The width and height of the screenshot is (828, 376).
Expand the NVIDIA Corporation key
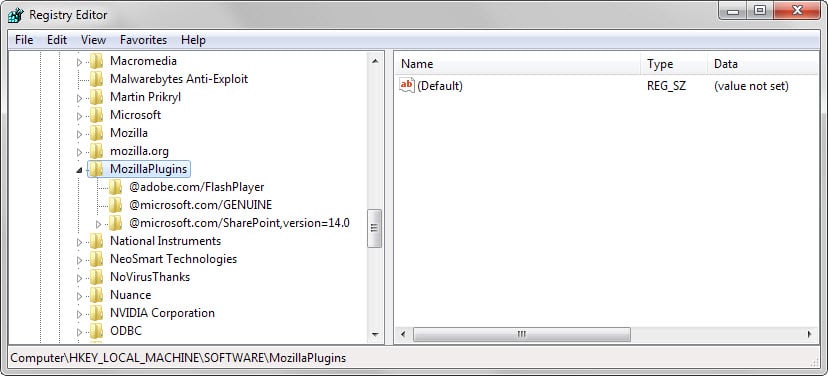pos(80,314)
